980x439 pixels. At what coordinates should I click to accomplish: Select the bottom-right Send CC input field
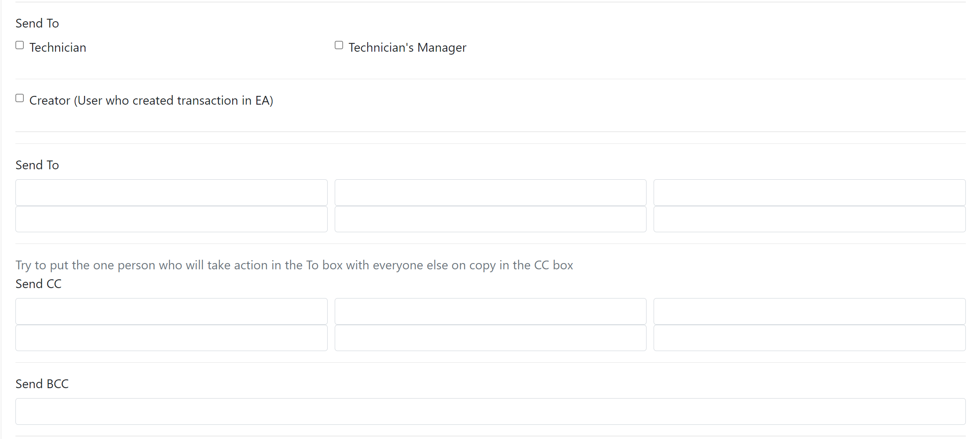coord(810,338)
